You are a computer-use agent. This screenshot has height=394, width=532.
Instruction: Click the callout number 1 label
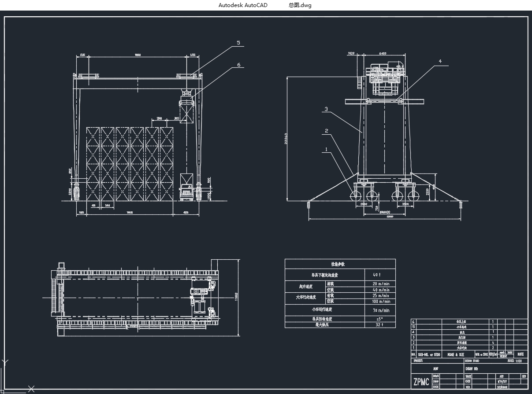tap(326, 150)
